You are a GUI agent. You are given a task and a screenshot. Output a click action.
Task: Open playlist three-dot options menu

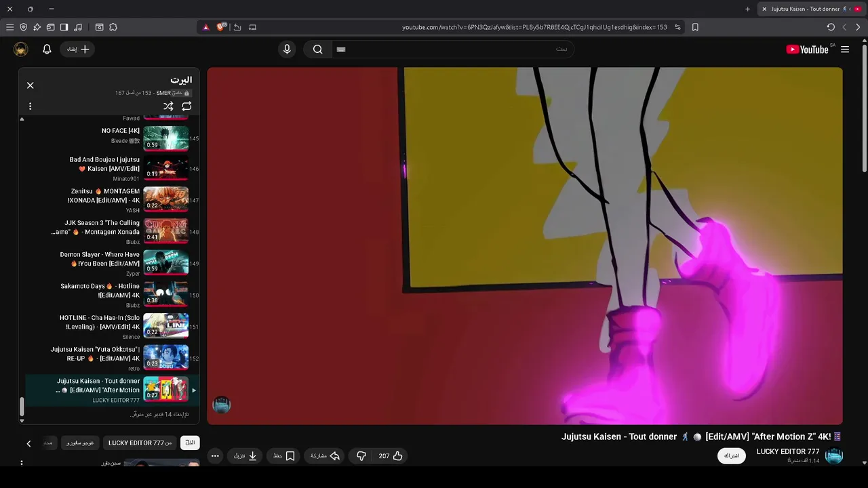tap(30, 106)
